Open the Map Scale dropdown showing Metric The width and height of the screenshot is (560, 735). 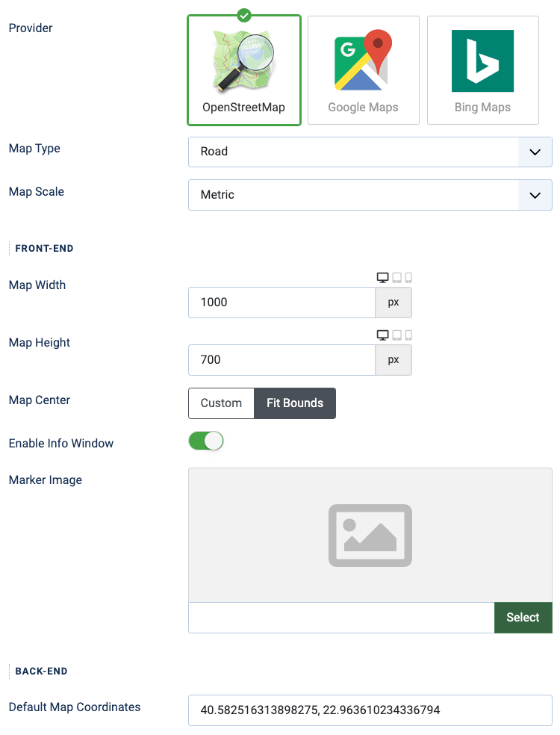click(x=370, y=195)
